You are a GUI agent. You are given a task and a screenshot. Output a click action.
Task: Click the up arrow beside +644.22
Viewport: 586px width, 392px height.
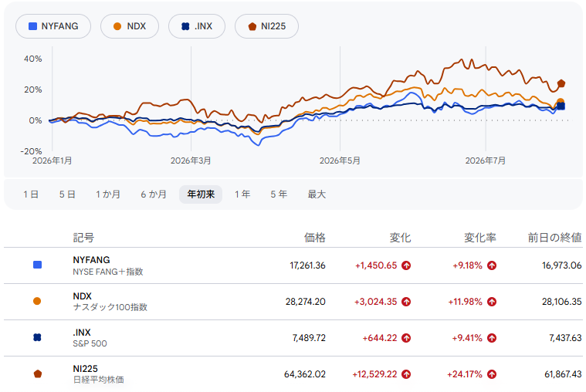(x=406, y=338)
